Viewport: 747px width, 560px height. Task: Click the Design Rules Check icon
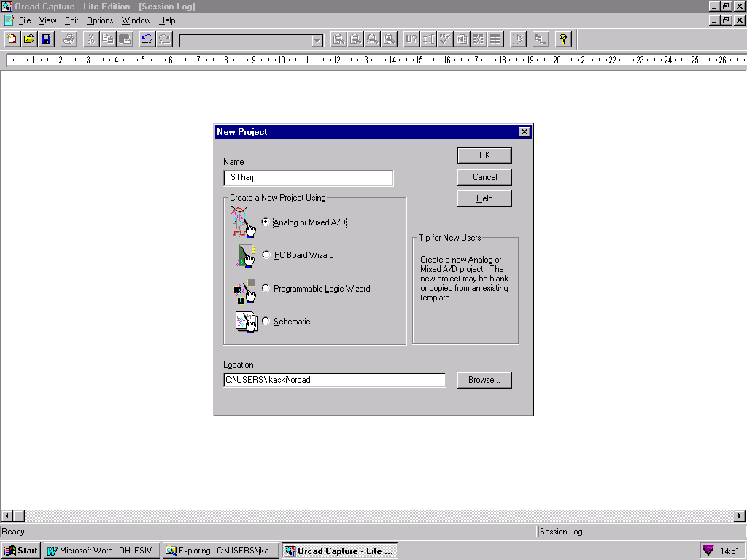point(445,39)
